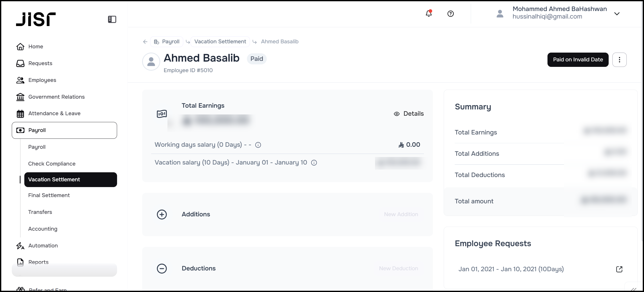Open Check Compliance submenu item
644x292 pixels.
[x=52, y=164]
